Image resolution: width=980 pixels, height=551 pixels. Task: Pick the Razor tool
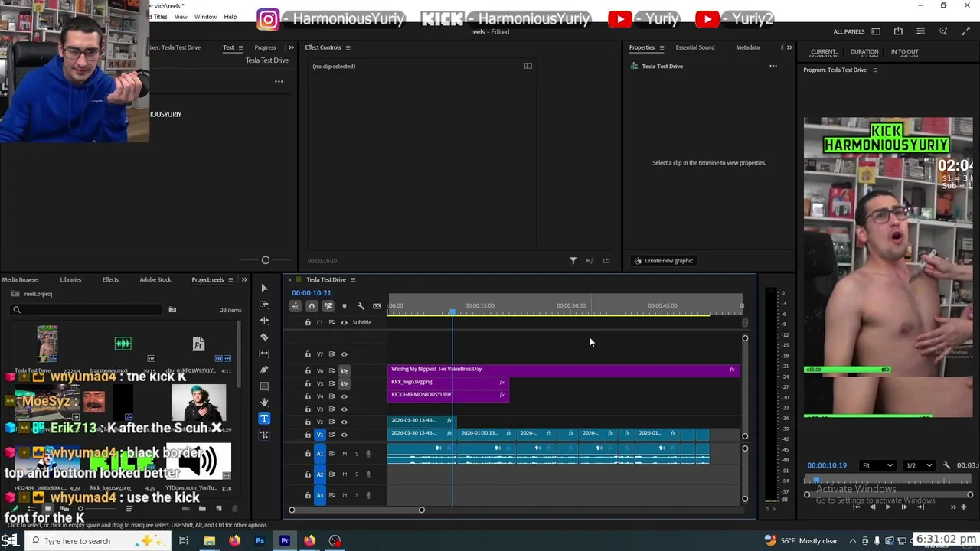(264, 337)
